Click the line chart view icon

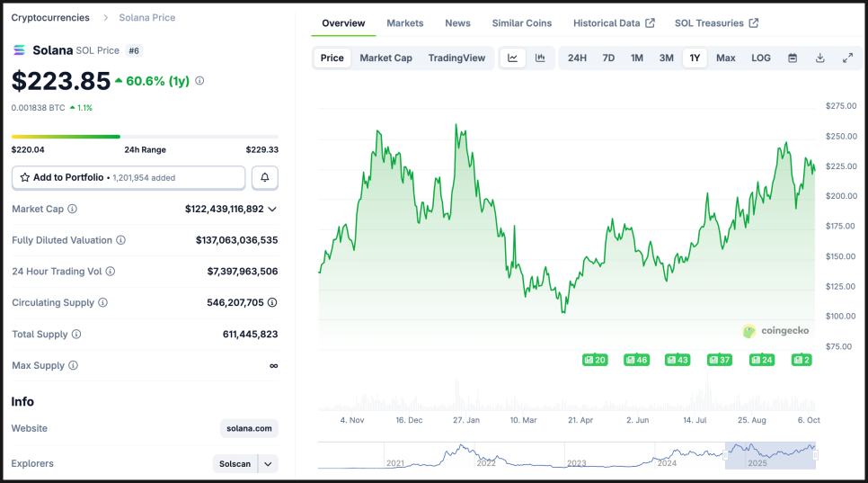(512, 58)
